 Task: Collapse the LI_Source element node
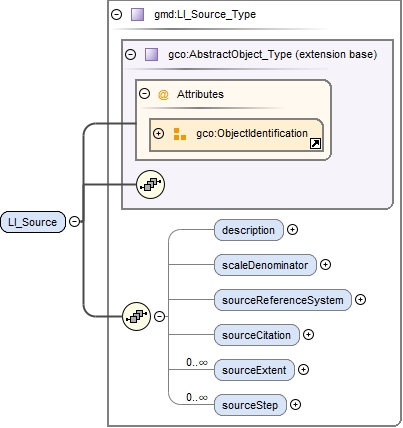[74, 221]
